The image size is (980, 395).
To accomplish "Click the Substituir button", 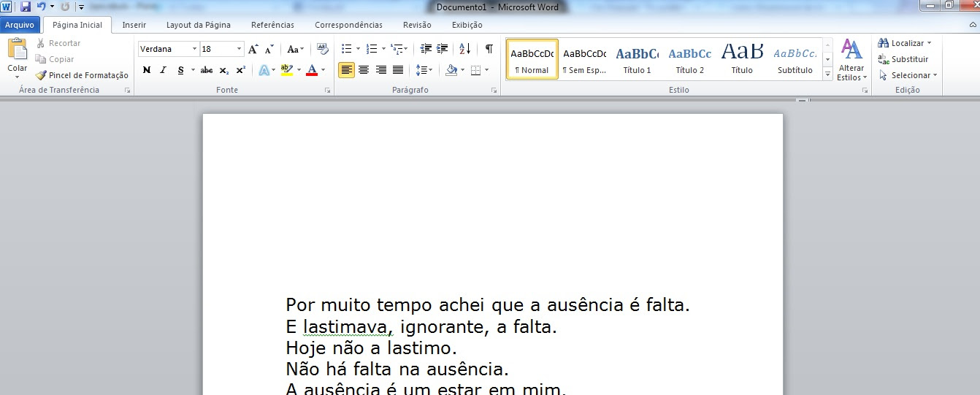I will tap(903, 59).
